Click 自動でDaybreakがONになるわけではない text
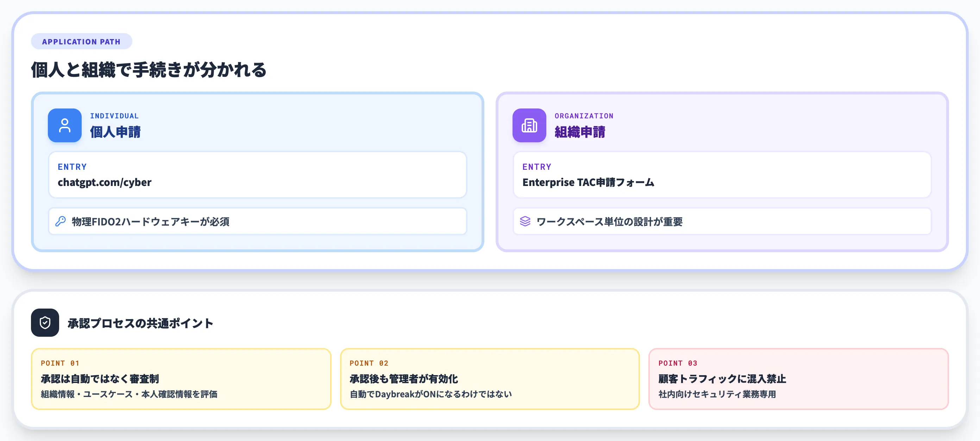 click(431, 394)
